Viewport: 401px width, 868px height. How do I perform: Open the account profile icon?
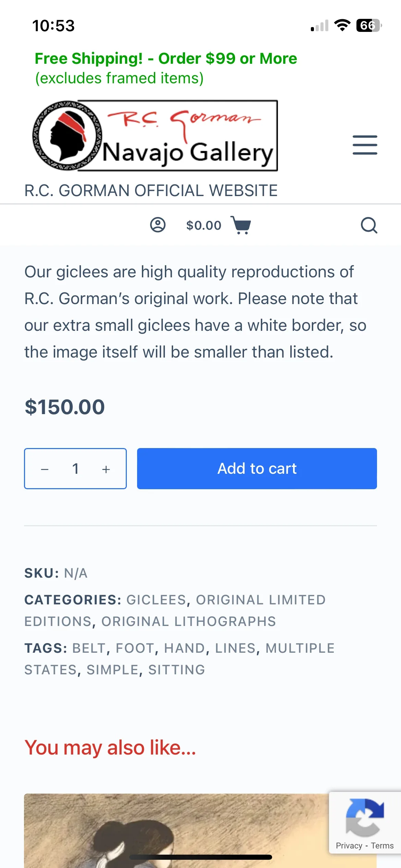pos(158,225)
